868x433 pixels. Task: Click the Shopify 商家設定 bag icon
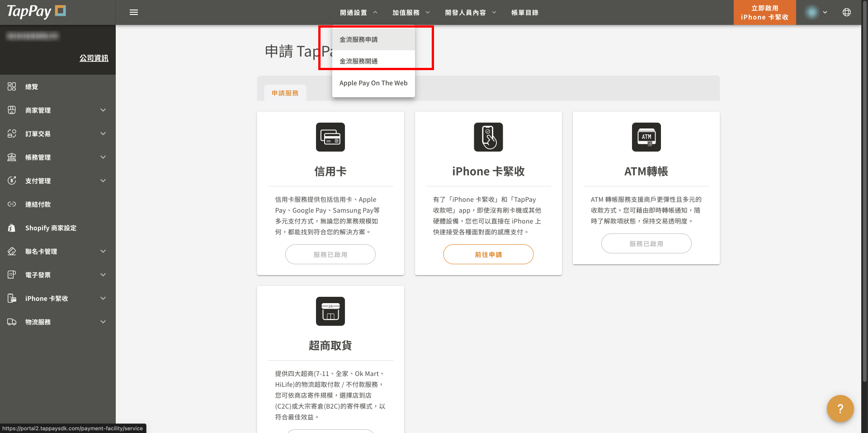pyautogui.click(x=12, y=228)
